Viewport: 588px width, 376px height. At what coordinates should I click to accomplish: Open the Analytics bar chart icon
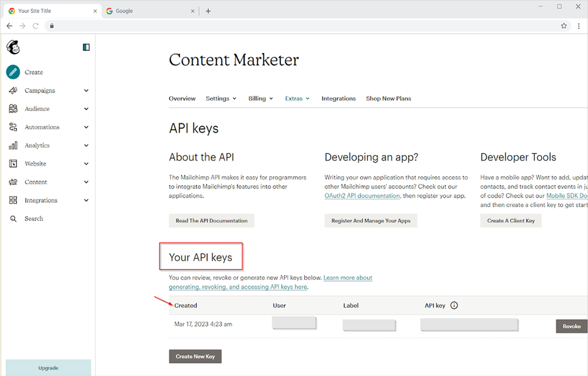13,145
